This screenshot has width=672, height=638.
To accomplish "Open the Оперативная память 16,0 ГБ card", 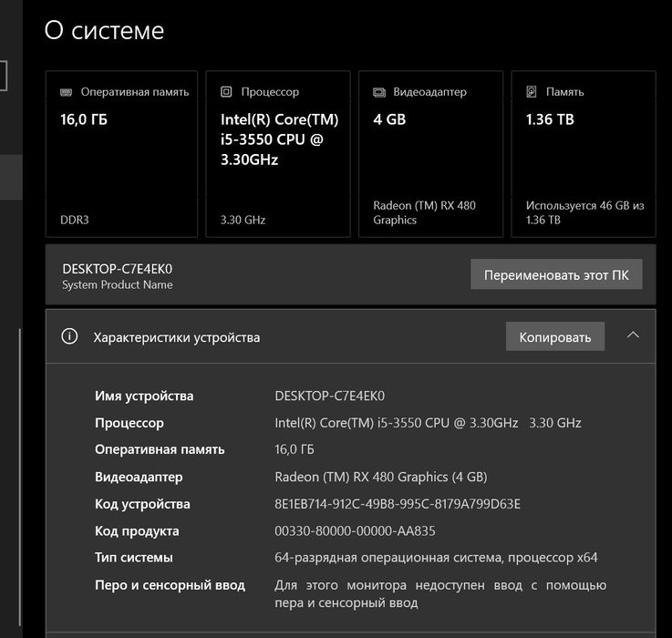I will pyautogui.click(x=121, y=154).
